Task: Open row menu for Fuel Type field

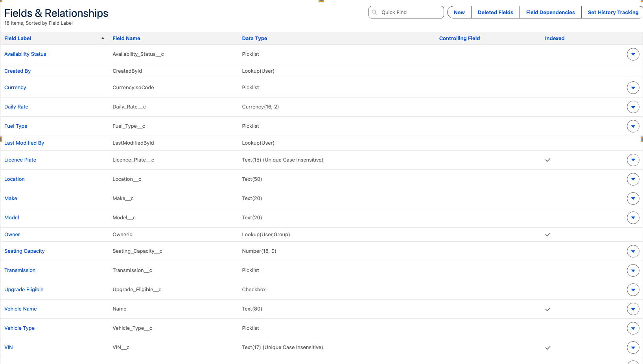Action: click(x=633, y=126)
